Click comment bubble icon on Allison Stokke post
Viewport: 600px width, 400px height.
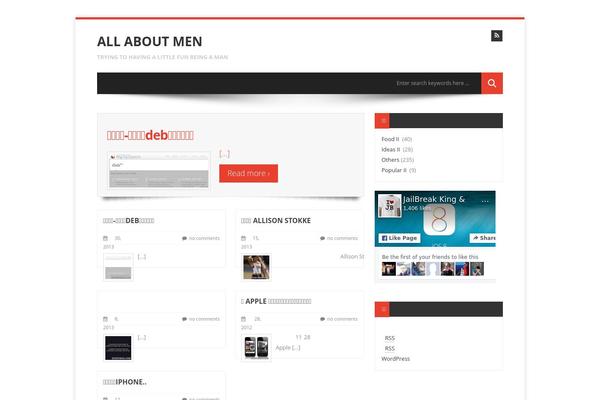(x=323, y=238)
